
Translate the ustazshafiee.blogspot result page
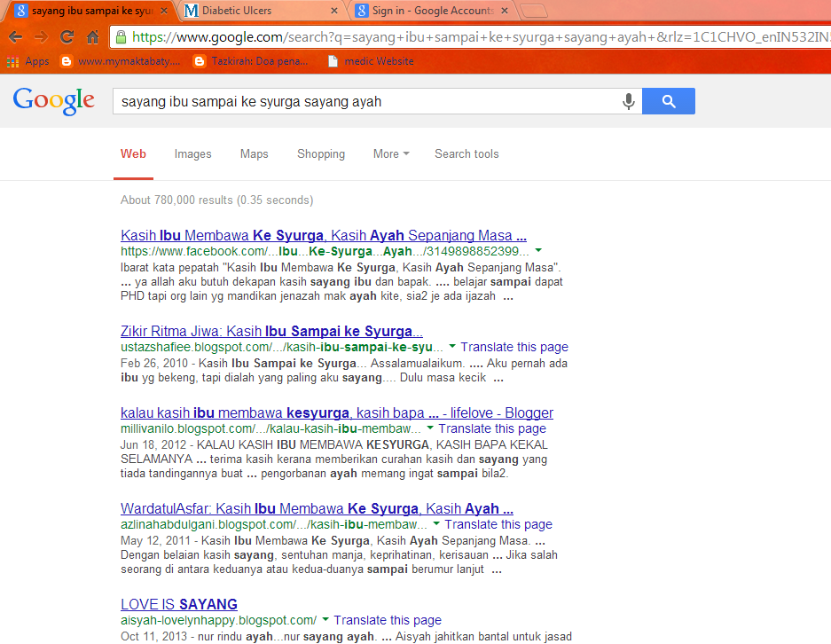pos(514,347)
